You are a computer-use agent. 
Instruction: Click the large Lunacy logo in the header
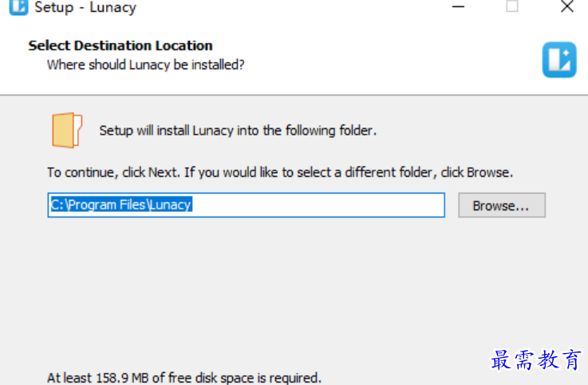click(559, 60)
